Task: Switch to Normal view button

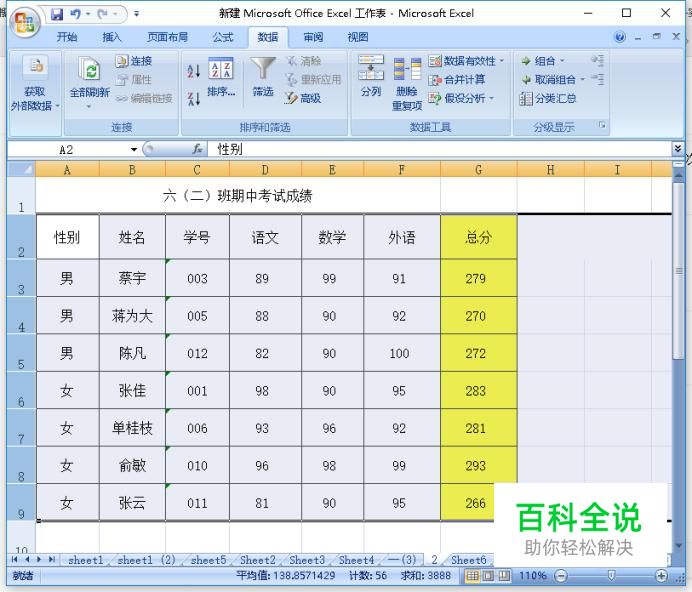Action: point(472,576)
